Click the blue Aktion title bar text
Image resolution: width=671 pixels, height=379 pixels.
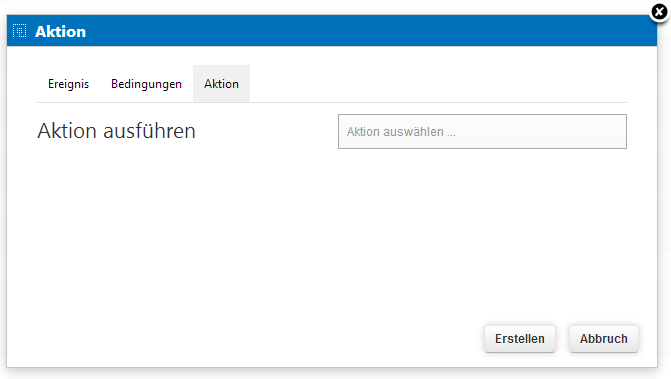[60, 32]
